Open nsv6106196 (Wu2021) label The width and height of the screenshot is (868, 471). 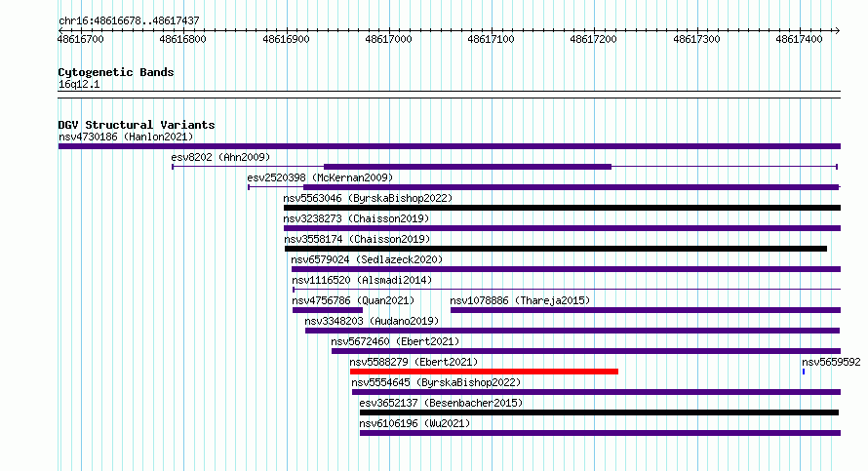point(414,423)
